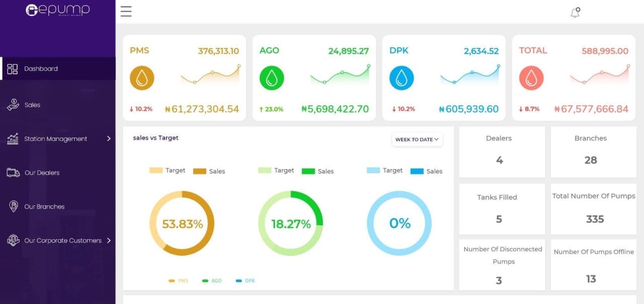Go to Sales in the sidebar

pos(32,105)
